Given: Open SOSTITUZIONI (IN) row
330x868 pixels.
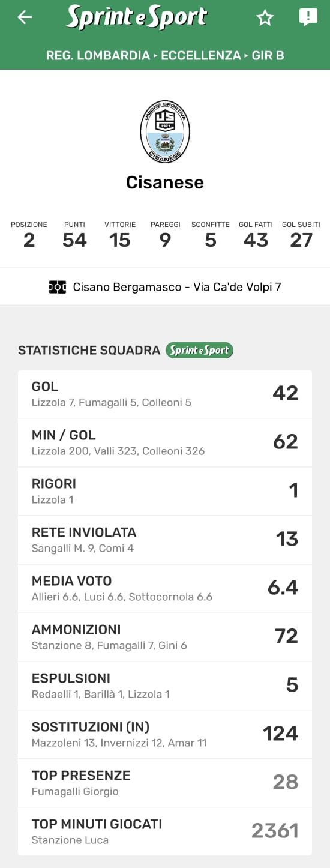Looking at the screenshot, I should click(x=165, y=734).
